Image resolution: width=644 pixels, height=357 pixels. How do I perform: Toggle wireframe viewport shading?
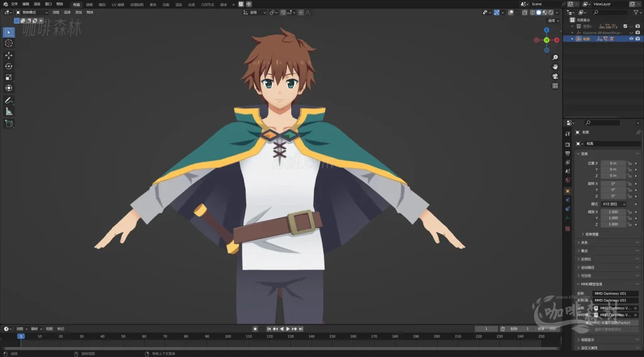tap(532, 13)
